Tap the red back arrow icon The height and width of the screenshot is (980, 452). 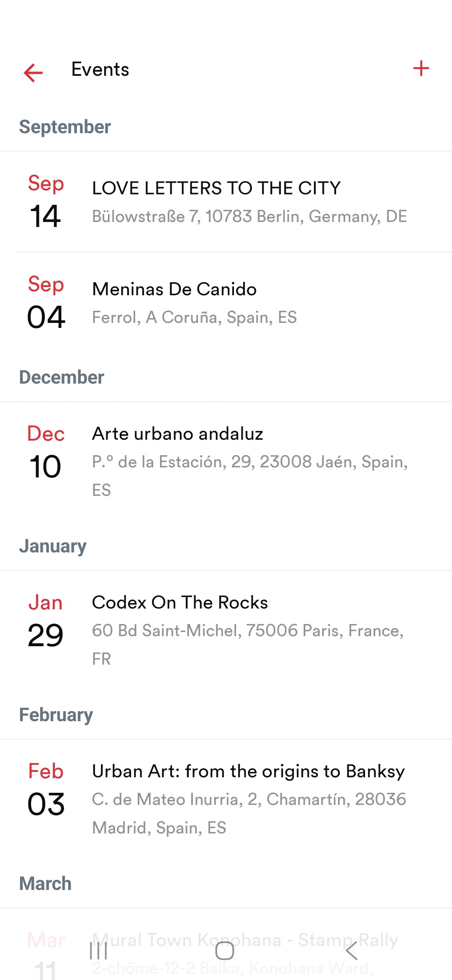coord(33,72)
